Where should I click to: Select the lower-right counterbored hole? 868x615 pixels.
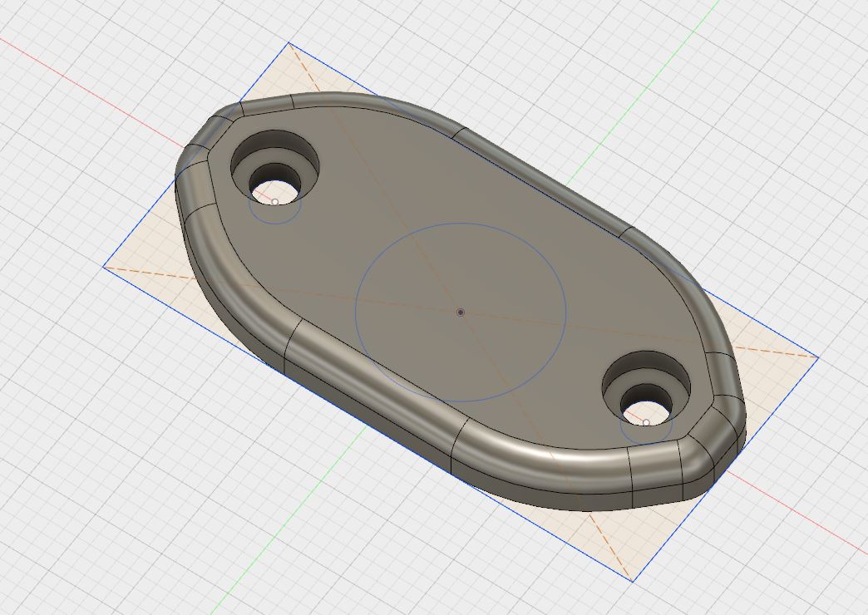point(646,388)
